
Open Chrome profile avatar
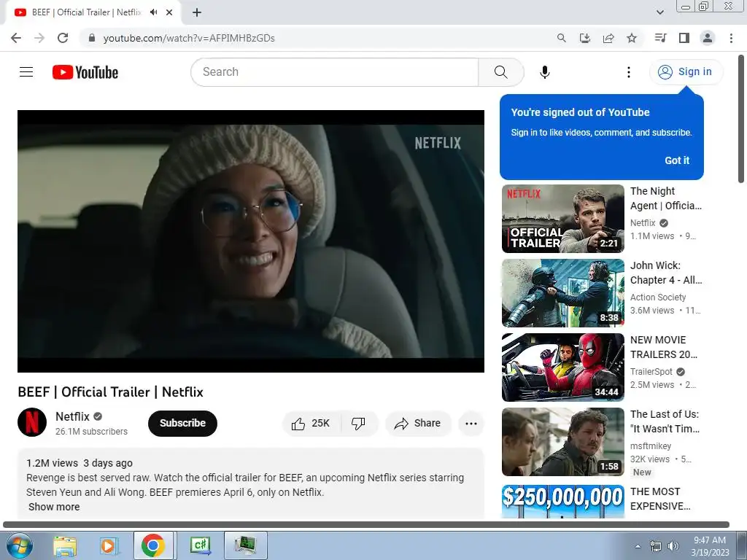(708, 38)
